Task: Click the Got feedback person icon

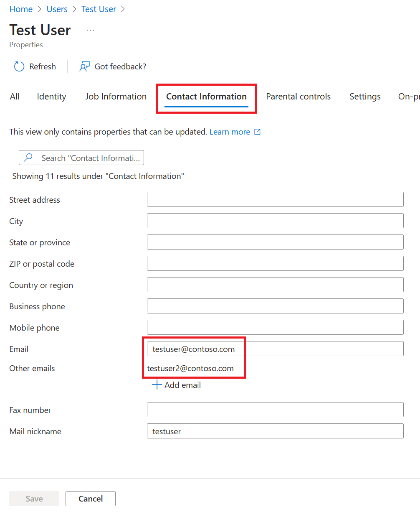Action: coord(85,66)
